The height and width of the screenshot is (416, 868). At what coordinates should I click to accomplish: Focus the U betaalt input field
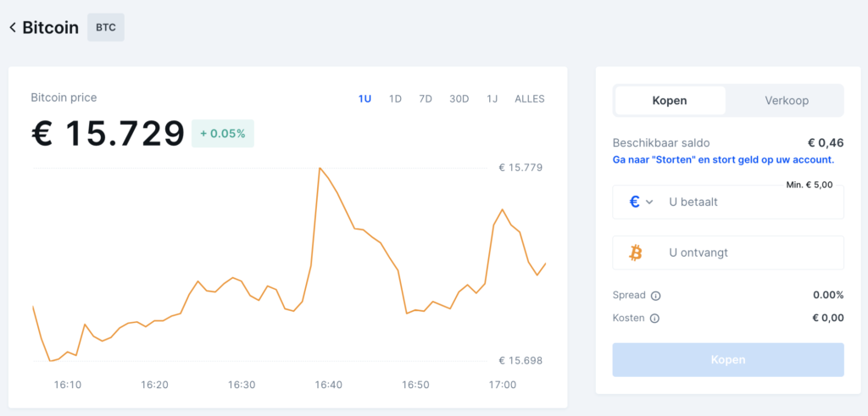[x=728, y=202]
